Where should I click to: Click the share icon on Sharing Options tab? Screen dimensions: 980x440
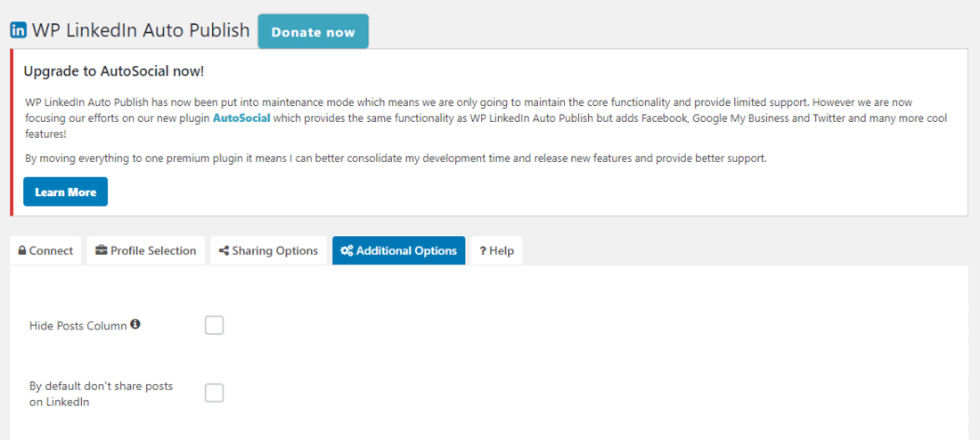pos(224,251)
